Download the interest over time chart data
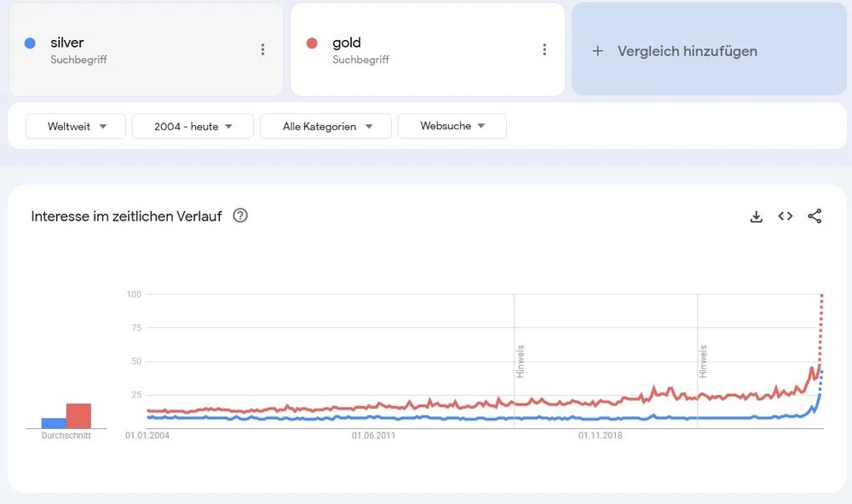This screenshot has height=504, width=852. (x=756, y=216)
